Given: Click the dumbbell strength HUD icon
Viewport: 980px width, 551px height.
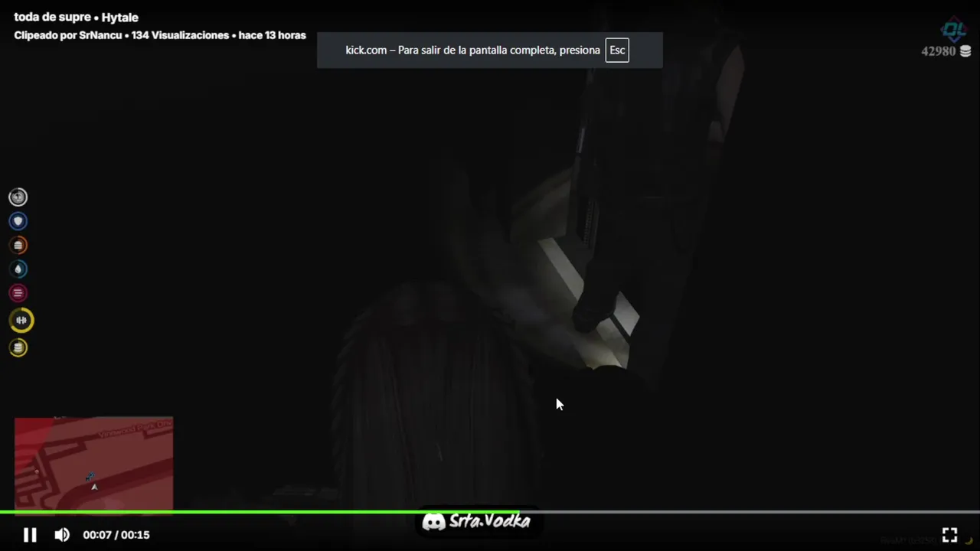Looking at the screenshot, I should tap(21, 320).
